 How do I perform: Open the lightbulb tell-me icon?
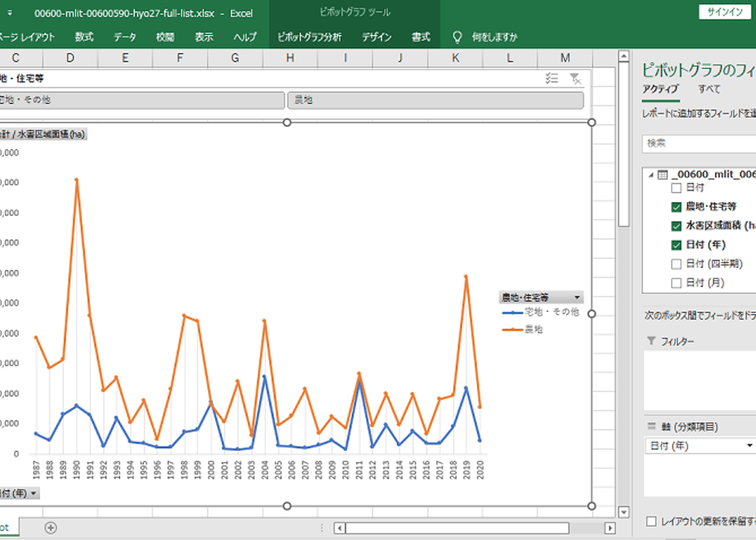(x=457, y=37)
